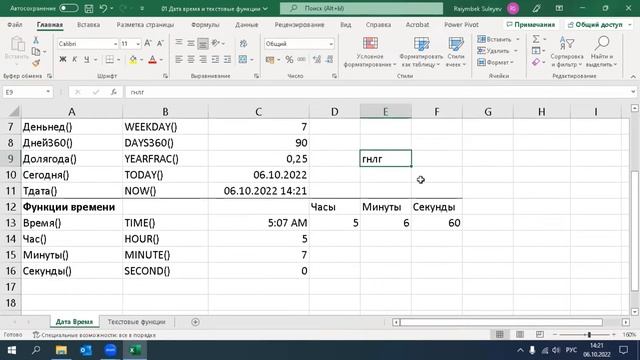Toggle Align Left in alignment group
Viewport: 640px width, 360px height.
click(179, 60)
